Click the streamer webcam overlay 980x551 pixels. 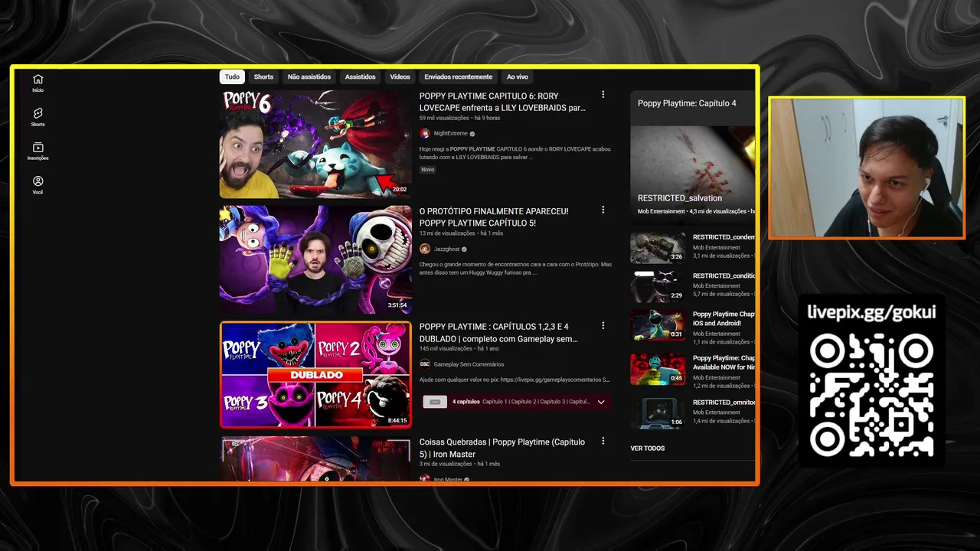point(866,168)
